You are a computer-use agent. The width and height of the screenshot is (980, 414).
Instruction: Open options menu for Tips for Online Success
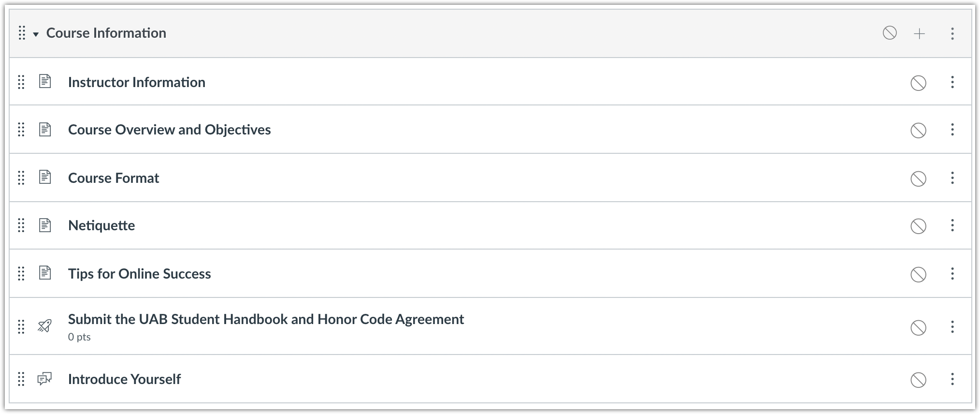(x=952, y=274)
